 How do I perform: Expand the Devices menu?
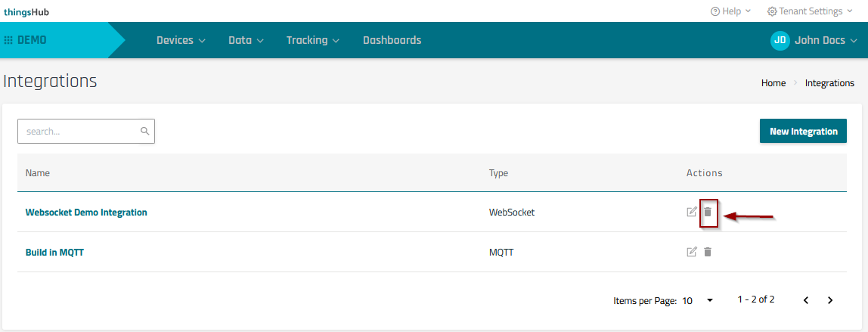point(181,41)
